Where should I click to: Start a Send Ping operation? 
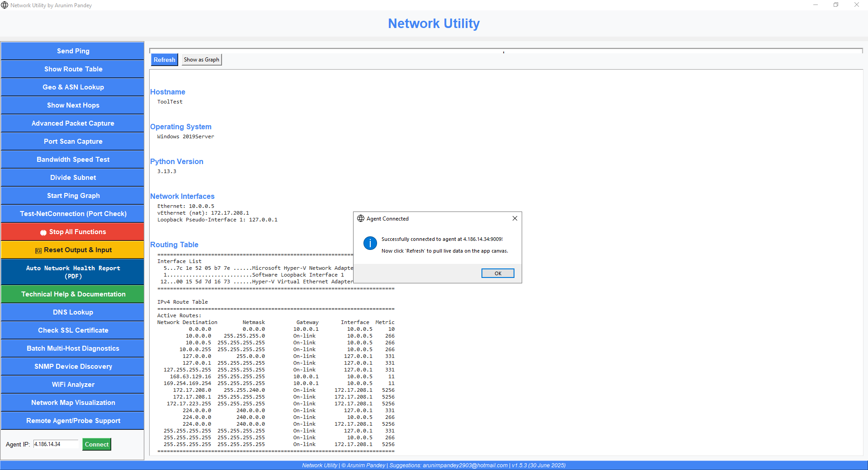(x=72, y=51)
